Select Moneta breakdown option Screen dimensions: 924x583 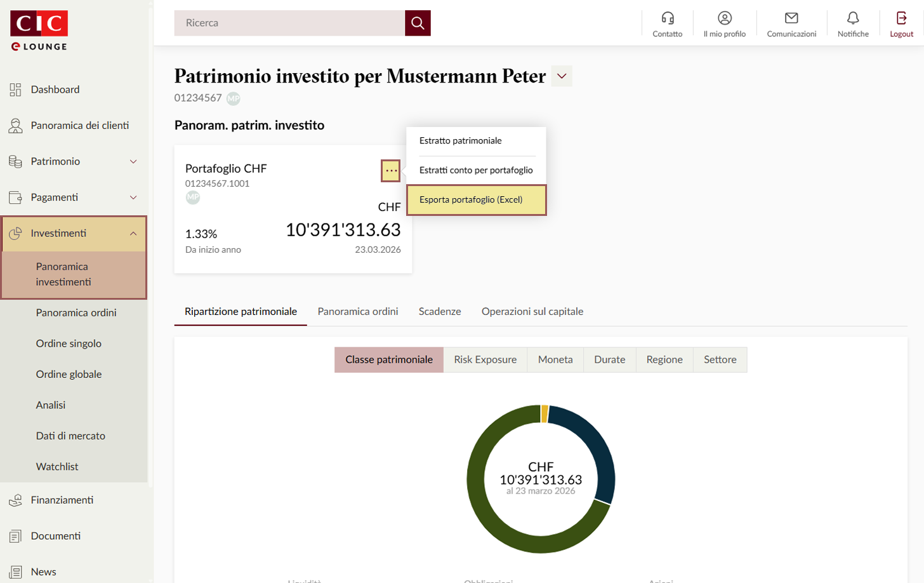click(x=555, y=359)
